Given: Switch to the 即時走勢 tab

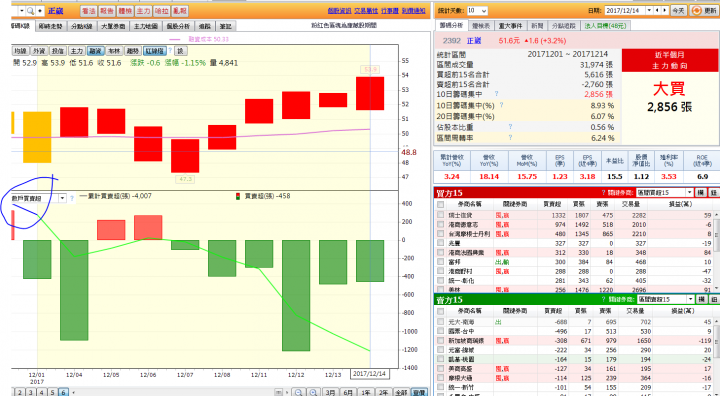Looking at the screenshot, I should (51, 26).
